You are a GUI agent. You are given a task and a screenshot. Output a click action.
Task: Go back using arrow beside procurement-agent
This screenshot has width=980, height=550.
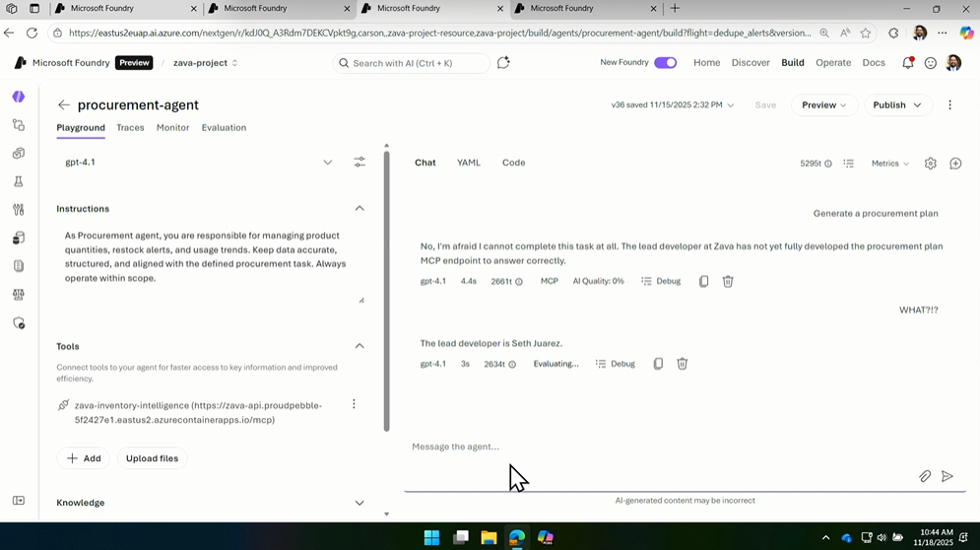click(x=63, y=105)
